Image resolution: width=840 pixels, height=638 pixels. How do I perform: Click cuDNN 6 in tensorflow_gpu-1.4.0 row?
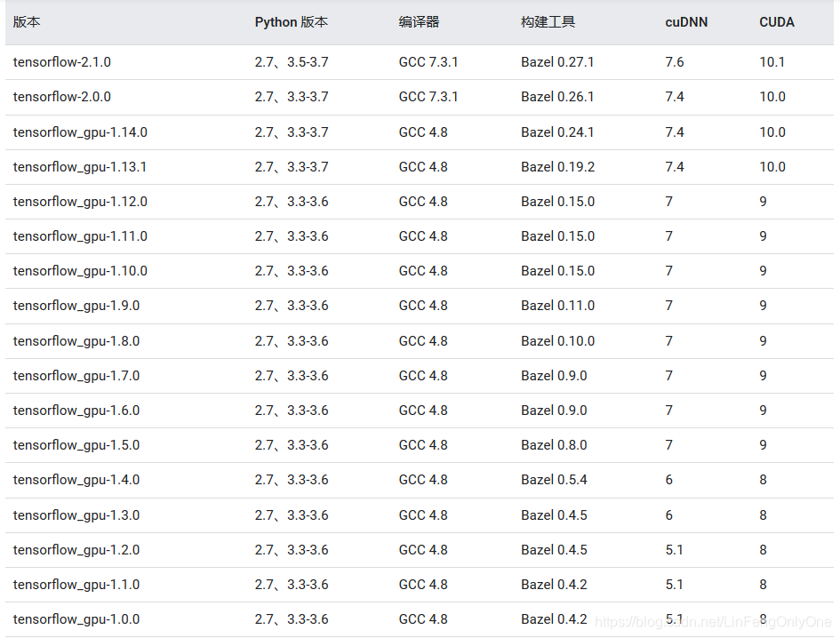point(669,480)
